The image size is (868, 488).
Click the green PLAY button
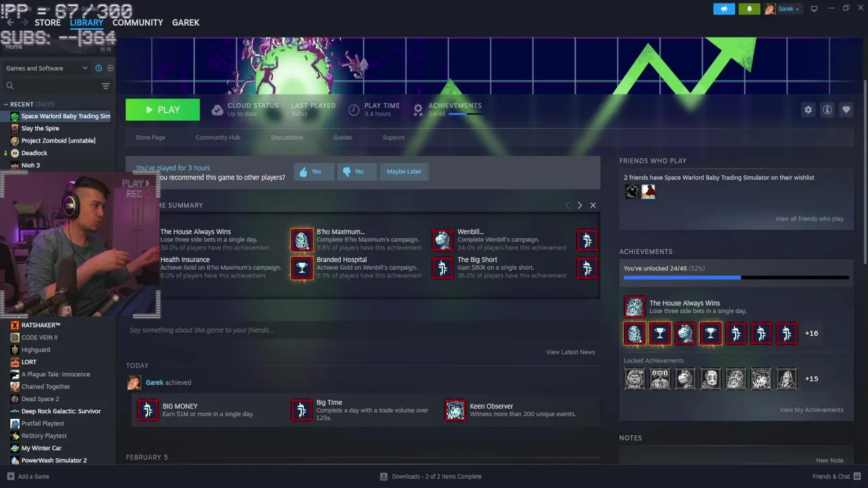(x=163, y=110)
